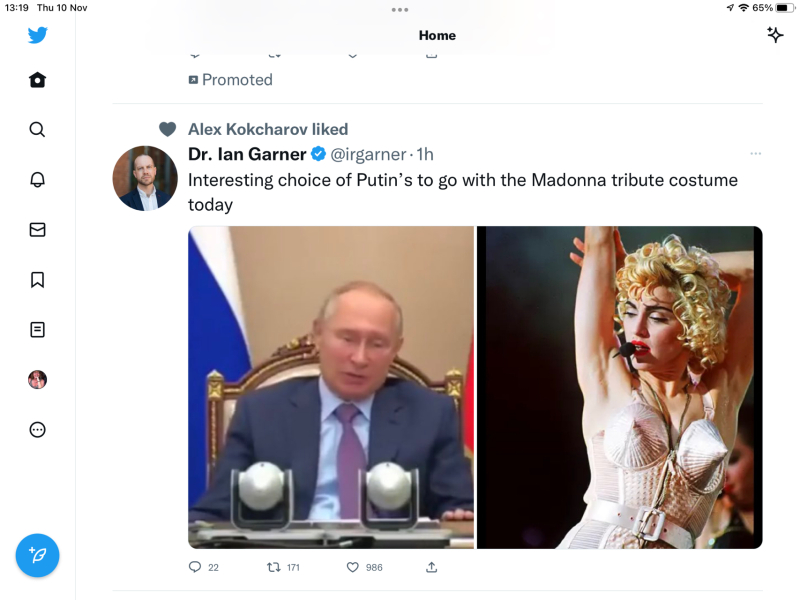Open Search using the magnifying glass icon
Image resolution: width=800 pixels, height=600 pixels.
coord(37,129)
